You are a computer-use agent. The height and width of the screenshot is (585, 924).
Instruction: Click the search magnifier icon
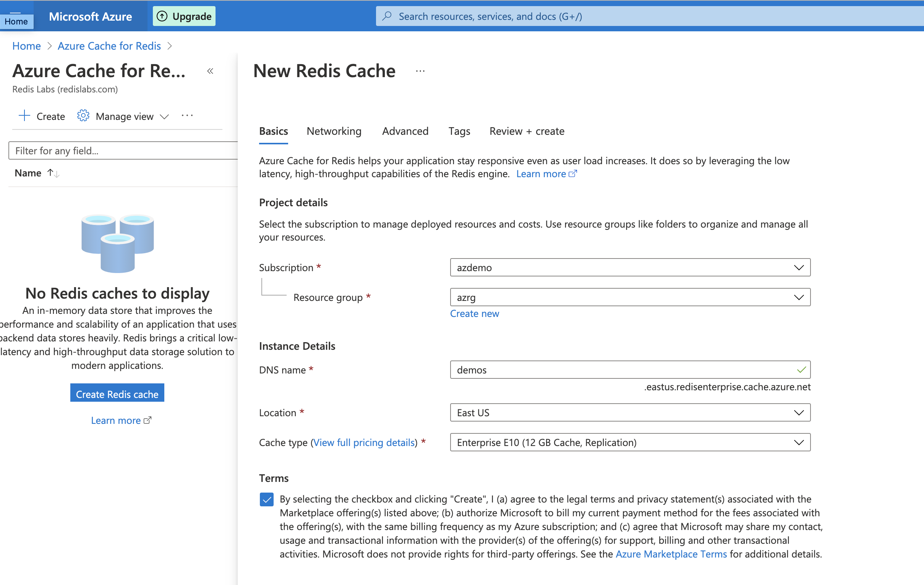(x=387, y=16)
